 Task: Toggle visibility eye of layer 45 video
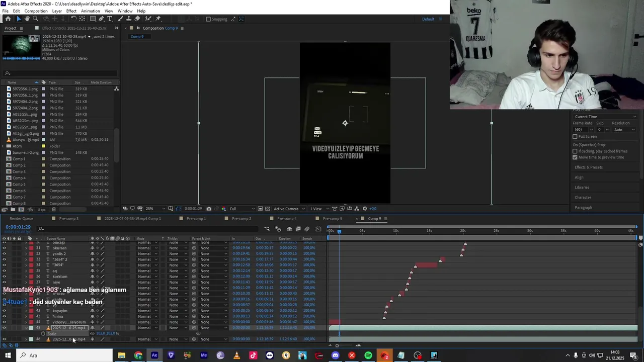point(4,328)
